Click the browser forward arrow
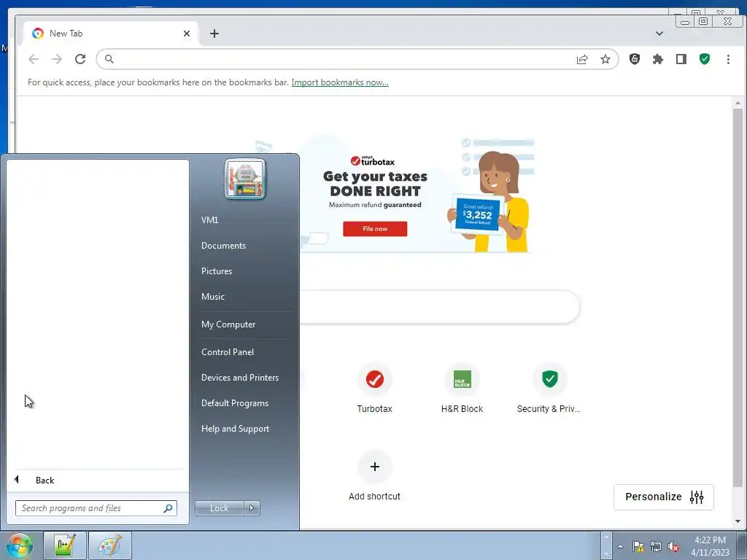The height and width of the screenshot is (560, 747). pos(57,59)
